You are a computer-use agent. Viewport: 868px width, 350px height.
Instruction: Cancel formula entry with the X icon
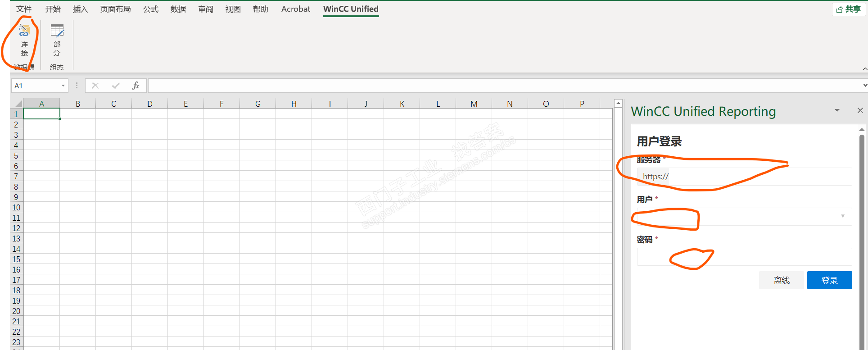(x=95, y=86)
